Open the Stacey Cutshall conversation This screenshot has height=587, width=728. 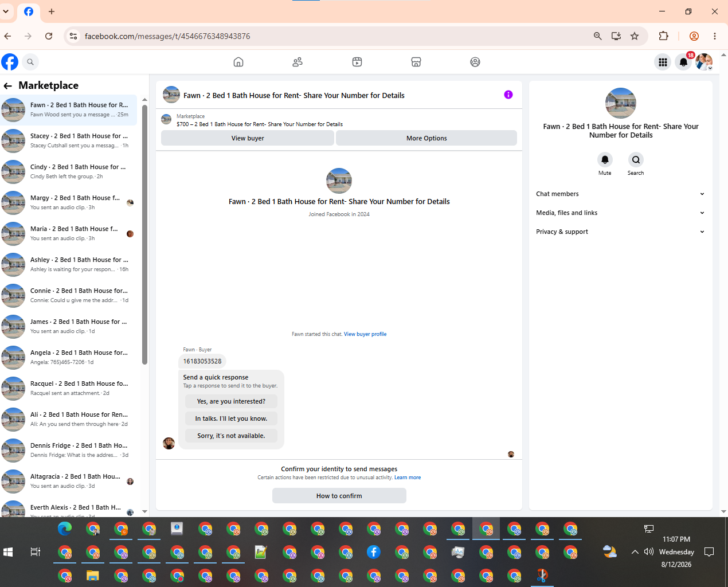click(x=69, y=140)
